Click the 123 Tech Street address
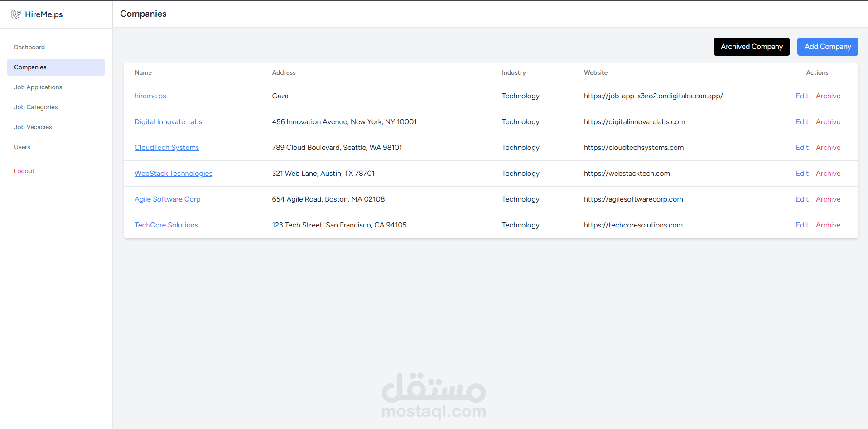Viewport: 868px width, 429px height. 339,225
